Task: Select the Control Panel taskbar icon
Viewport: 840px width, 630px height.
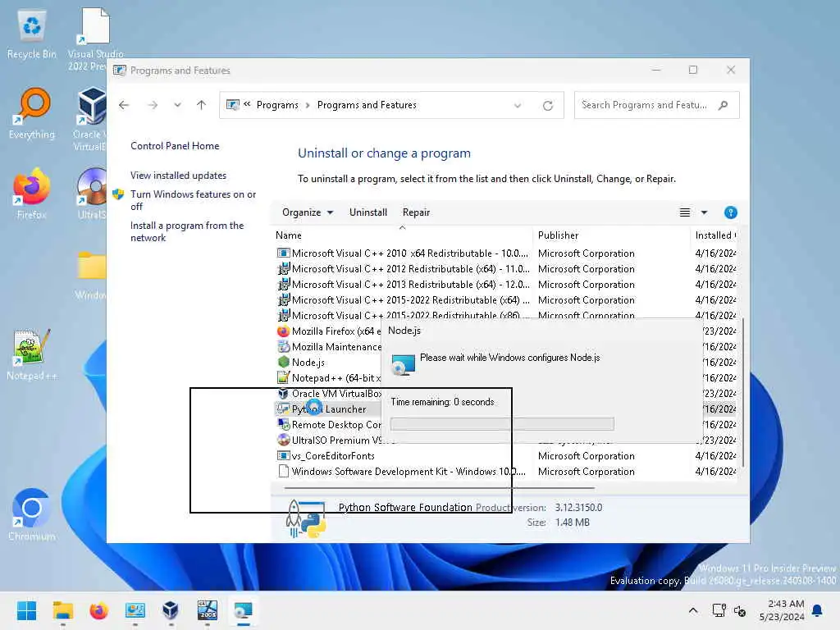Action: tap(135, 610)
